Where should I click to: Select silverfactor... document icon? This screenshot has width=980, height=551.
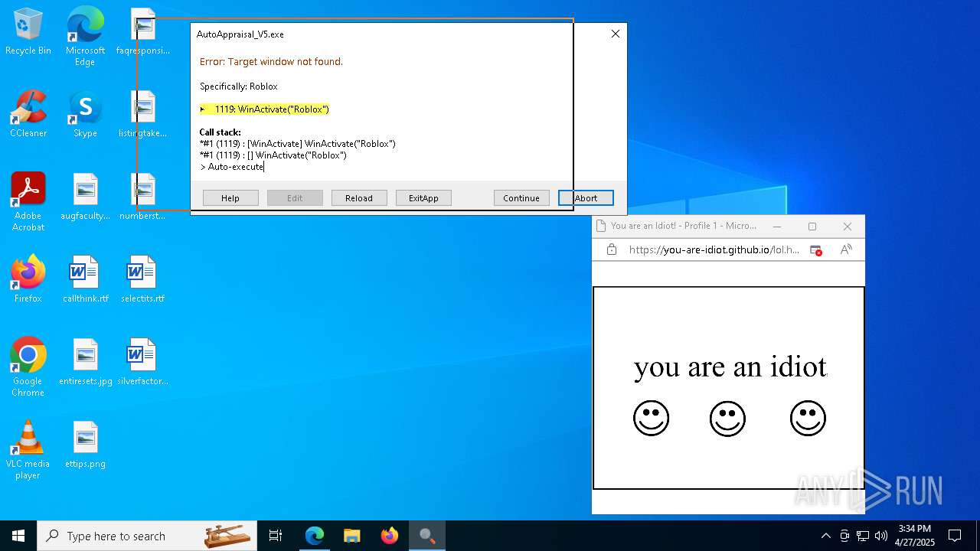click(142, 362)
